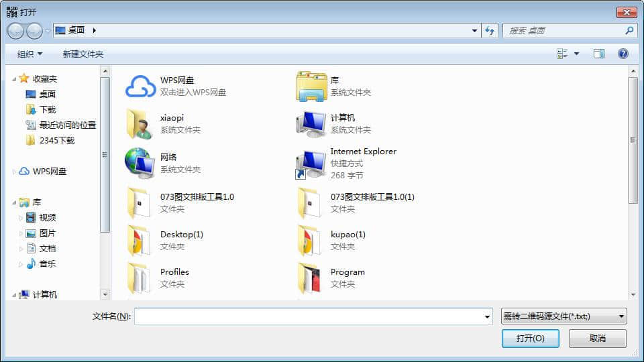Click the 取消 button
This screenshot has width=644, height=362.
[598, 338]
